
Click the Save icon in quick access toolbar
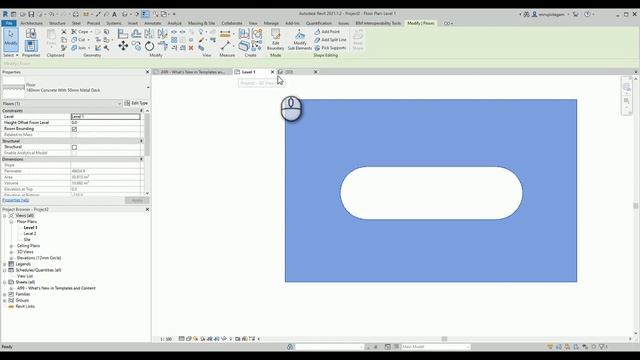(x=31, y=14)
